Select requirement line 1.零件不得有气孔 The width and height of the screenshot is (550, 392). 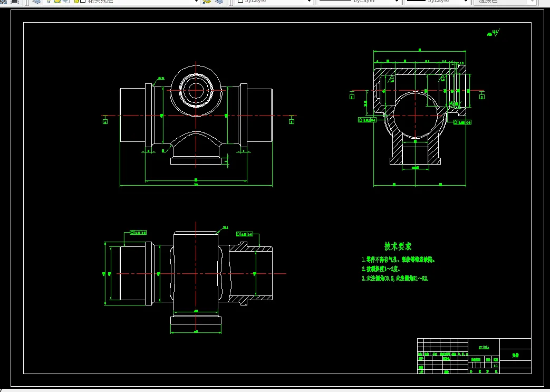(x=399, y=260)
